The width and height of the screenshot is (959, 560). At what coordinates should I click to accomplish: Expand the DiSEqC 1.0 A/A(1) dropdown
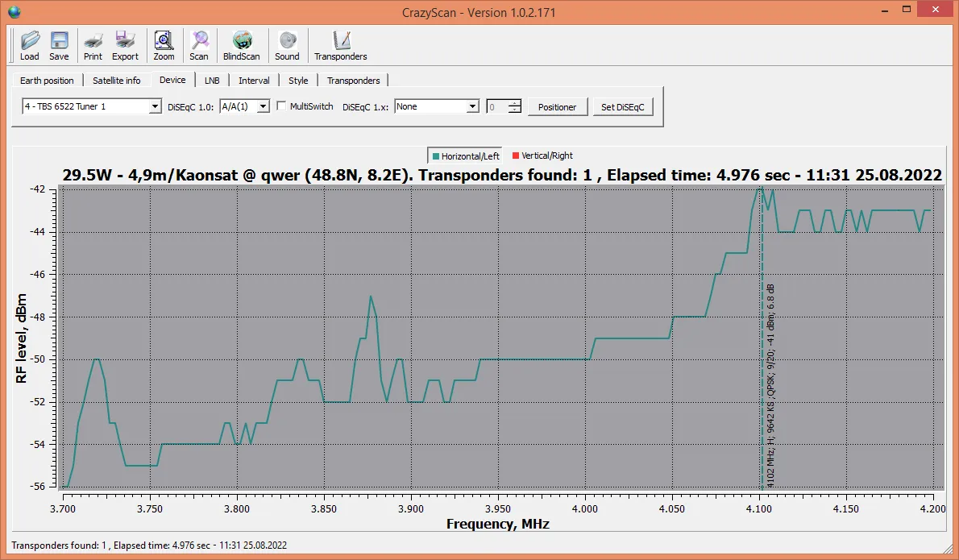click(x=245, y=106)
